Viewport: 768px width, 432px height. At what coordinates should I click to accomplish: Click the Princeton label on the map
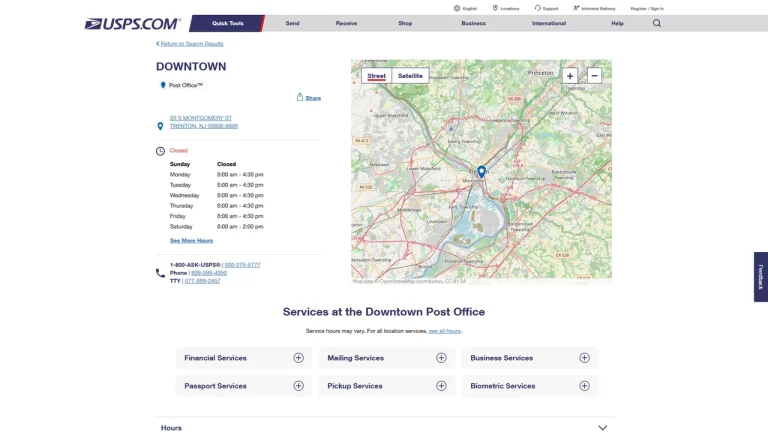coord(540,72)
